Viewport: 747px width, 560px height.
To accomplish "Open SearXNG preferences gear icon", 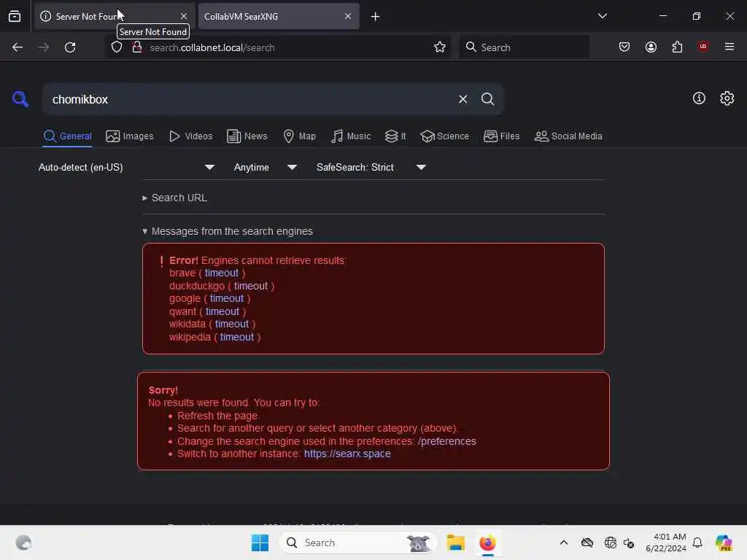I will click(727, 98).
